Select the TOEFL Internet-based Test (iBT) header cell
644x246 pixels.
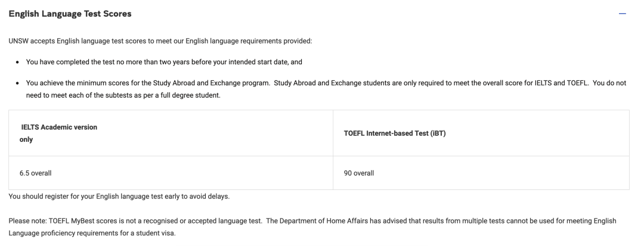coord(481,133)
